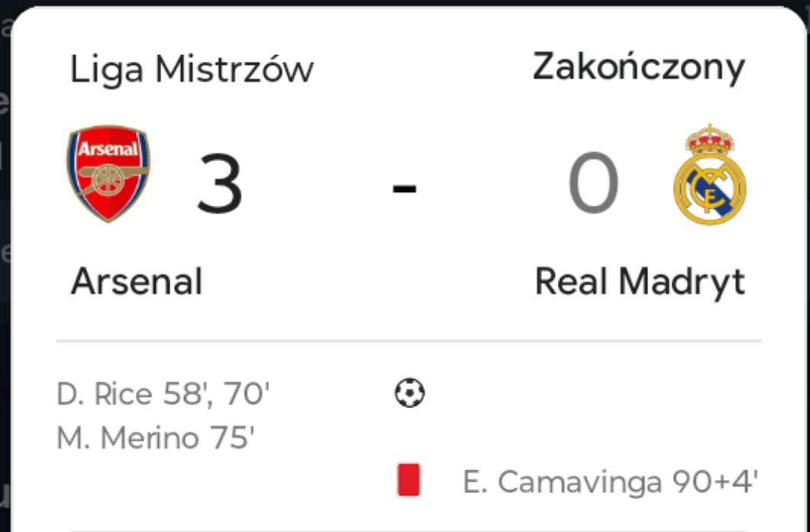The width and height of the screenshot is (810, 532).
Task: Open the Arsenal team name
Action: 137,282
